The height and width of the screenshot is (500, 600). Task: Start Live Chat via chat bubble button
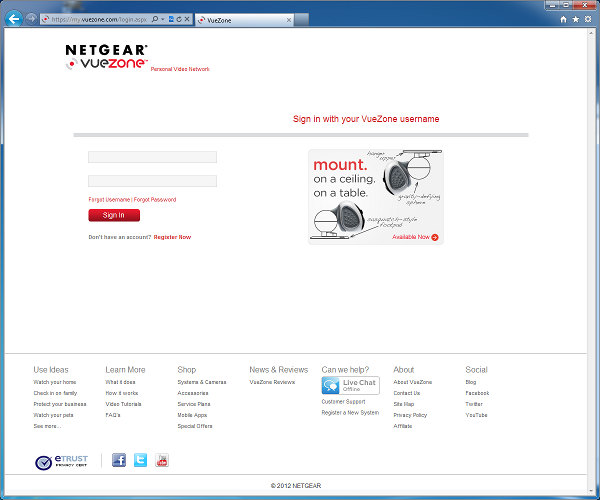click(x=351, y=385)
